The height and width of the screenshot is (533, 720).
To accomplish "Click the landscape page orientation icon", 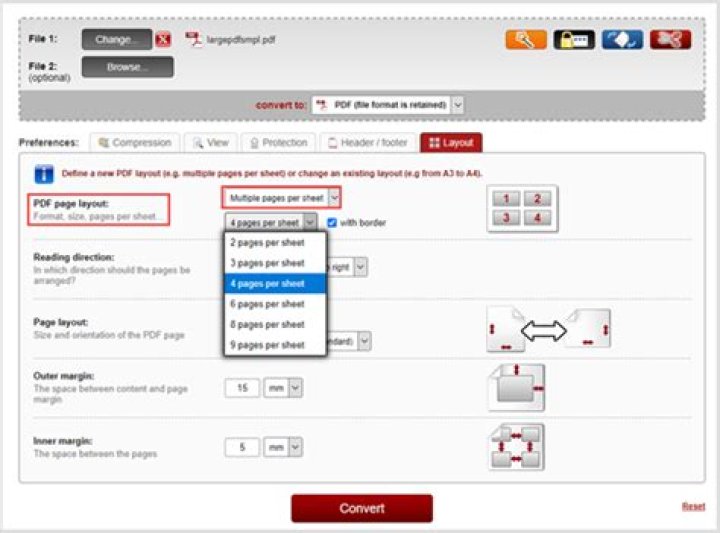I will [589, 329].
